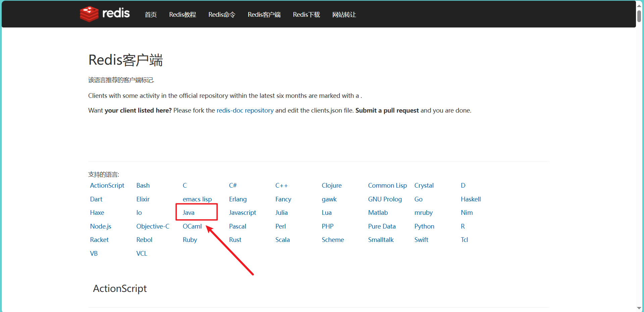Open the Objective-C link

(153, 227)
